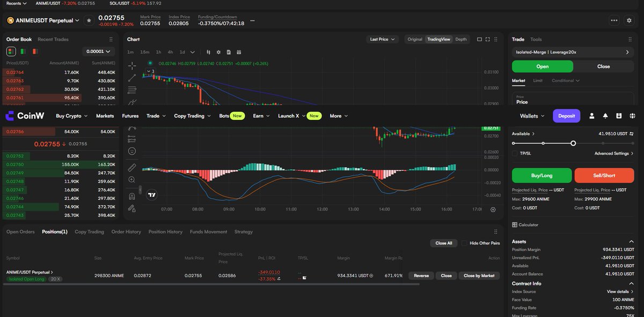Open the chart settings gear in the chart toolbar
The height and width of the screenshot is (317, 644).
[218, 52]
